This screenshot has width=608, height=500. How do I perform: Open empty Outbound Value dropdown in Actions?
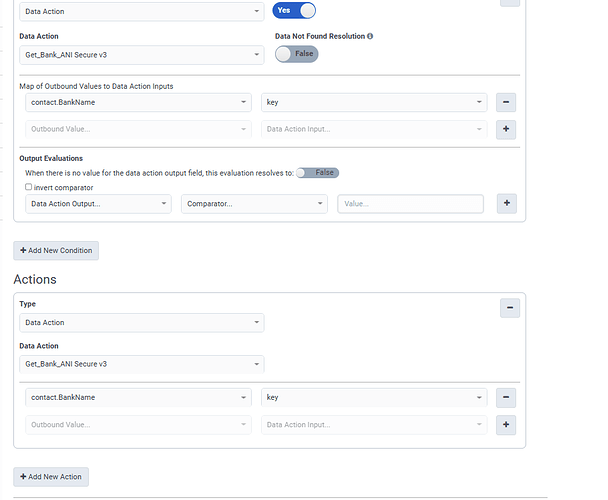(x=138, y=425)
